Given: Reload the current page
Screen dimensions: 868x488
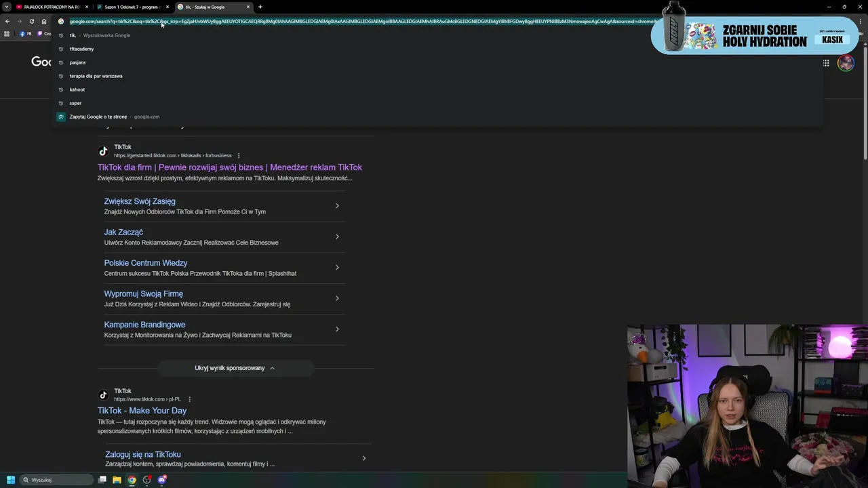Looking at the screenshot, I should [31, 21].
